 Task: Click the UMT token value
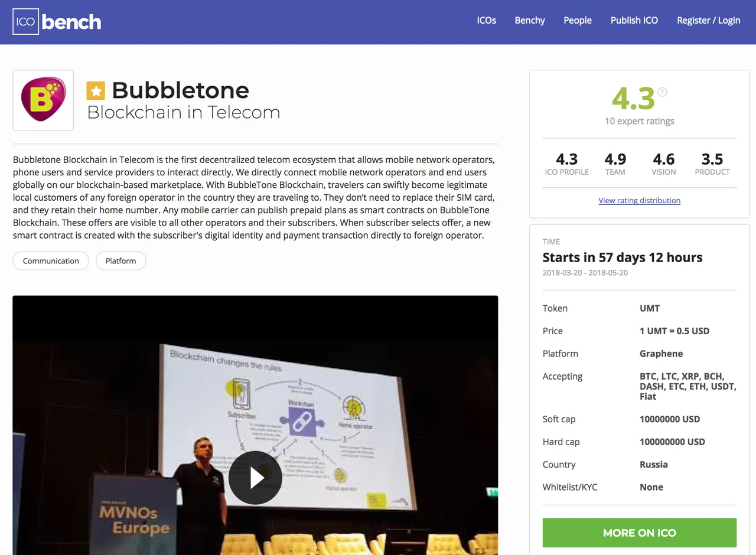click(x=650, y=308)
